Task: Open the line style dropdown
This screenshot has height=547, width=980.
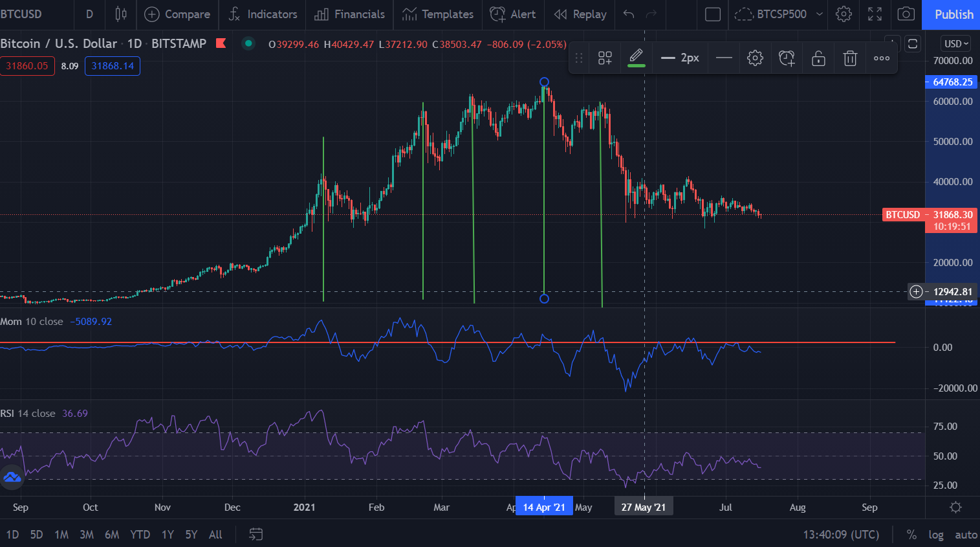Action: pos(724,58)
